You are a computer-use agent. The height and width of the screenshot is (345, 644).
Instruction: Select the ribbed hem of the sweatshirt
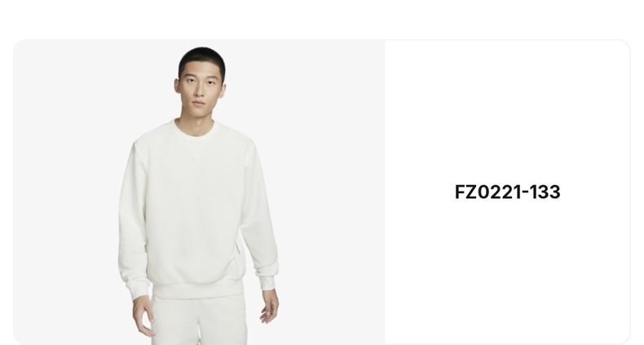pyautogui.click(x=197, y=290)
